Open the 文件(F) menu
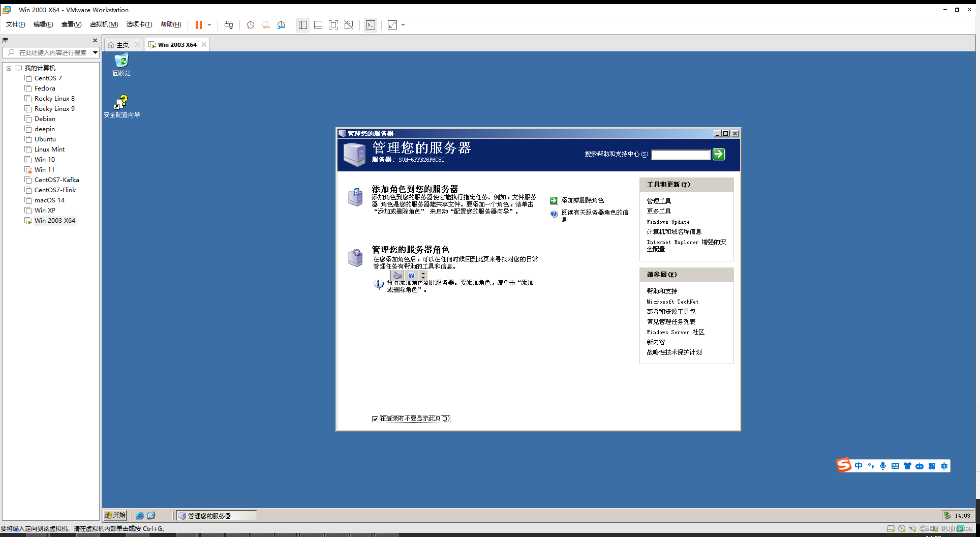Image resolution: width=980 pixels, height=537 pixels. tap(15, 24)
